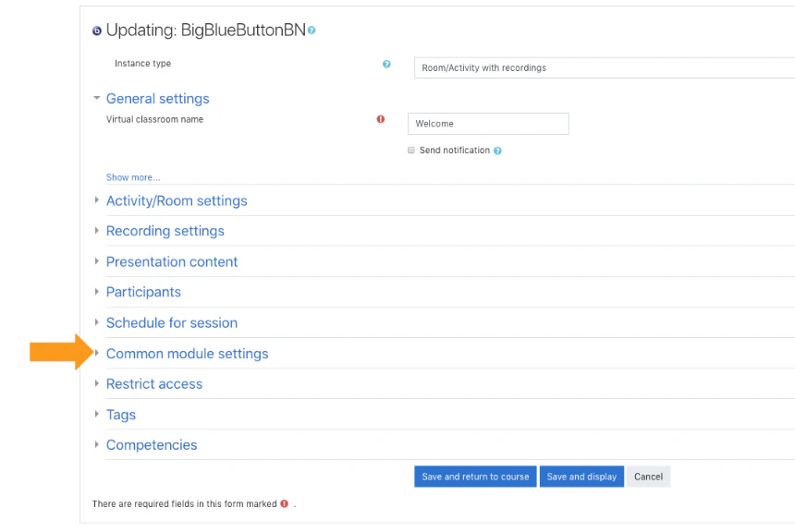Enable the Send notification checkbox
Image resolution: width=795 pixels, height=532 pixels.
pyautogui.click(x=410, y=150)
